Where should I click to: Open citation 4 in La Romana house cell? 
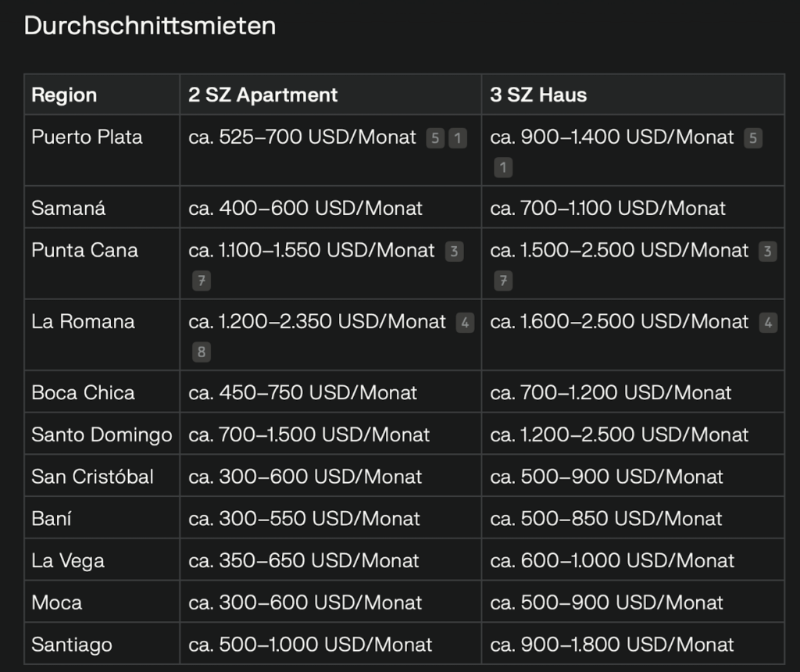769,323
